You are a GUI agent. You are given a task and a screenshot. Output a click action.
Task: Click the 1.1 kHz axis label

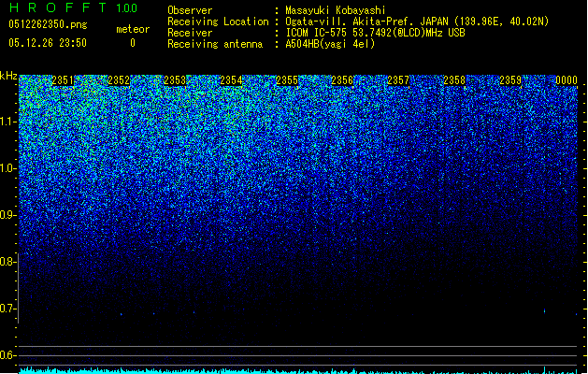(8, 122)
